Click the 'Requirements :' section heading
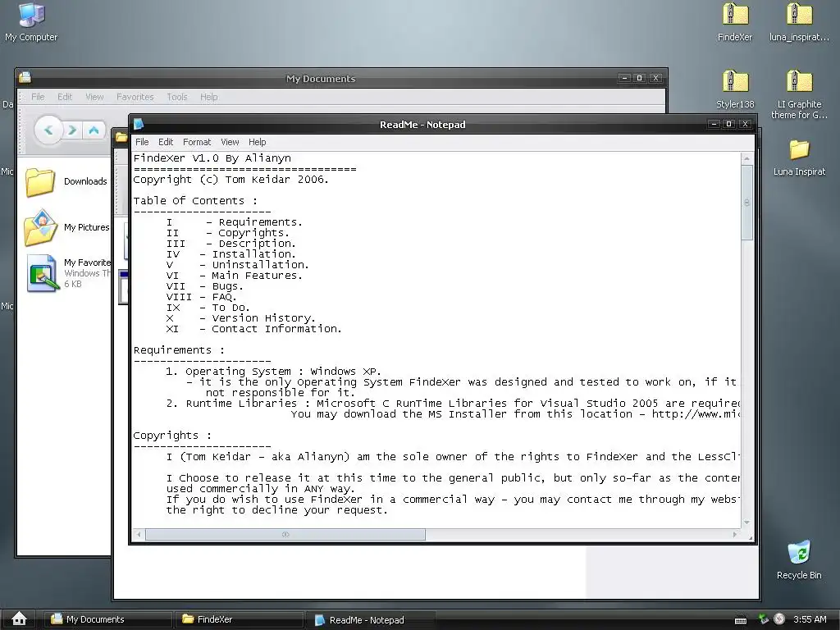 179,350
